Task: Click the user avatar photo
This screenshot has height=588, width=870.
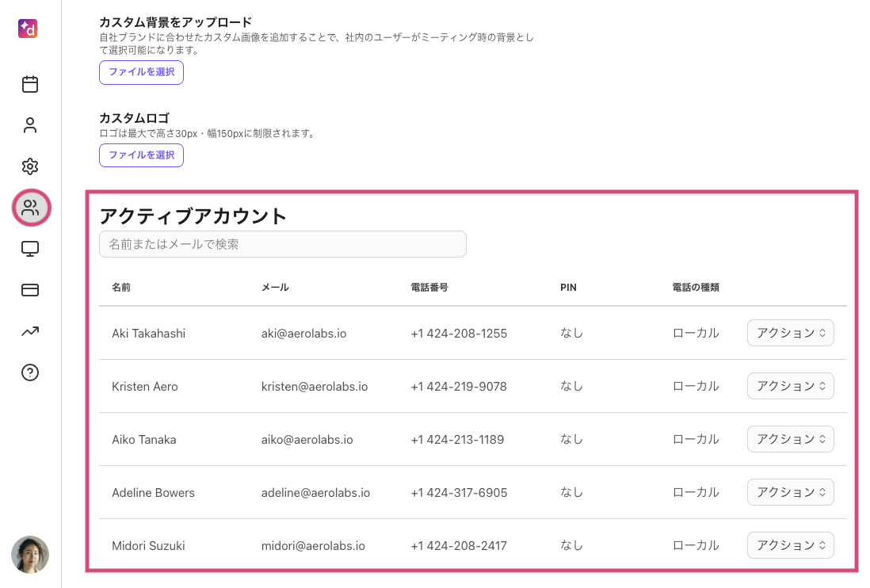Action: click(x=30, y=555)
